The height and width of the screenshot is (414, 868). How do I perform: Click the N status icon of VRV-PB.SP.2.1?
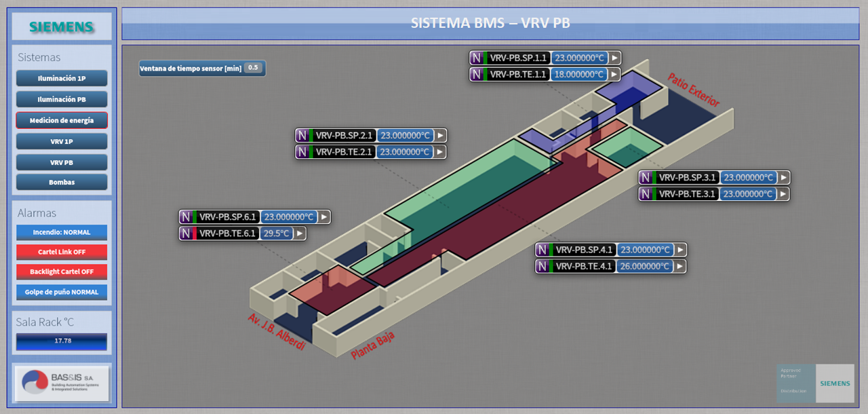click(x=302, y=135)
